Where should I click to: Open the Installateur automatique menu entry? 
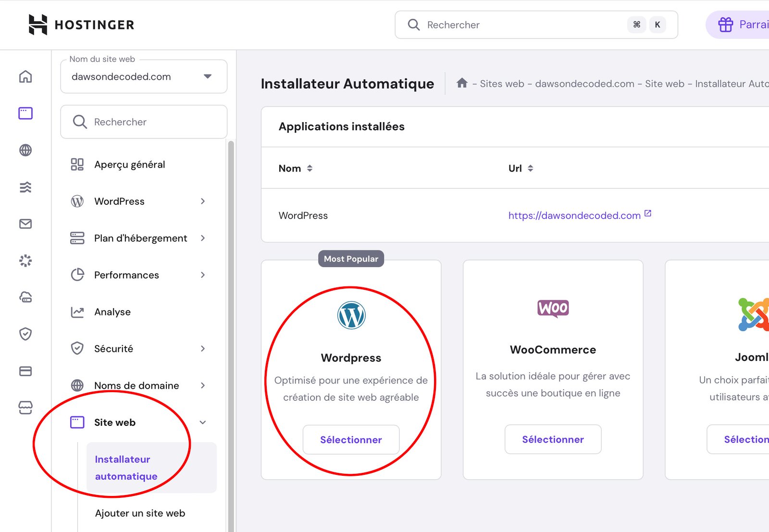point(125,468)
